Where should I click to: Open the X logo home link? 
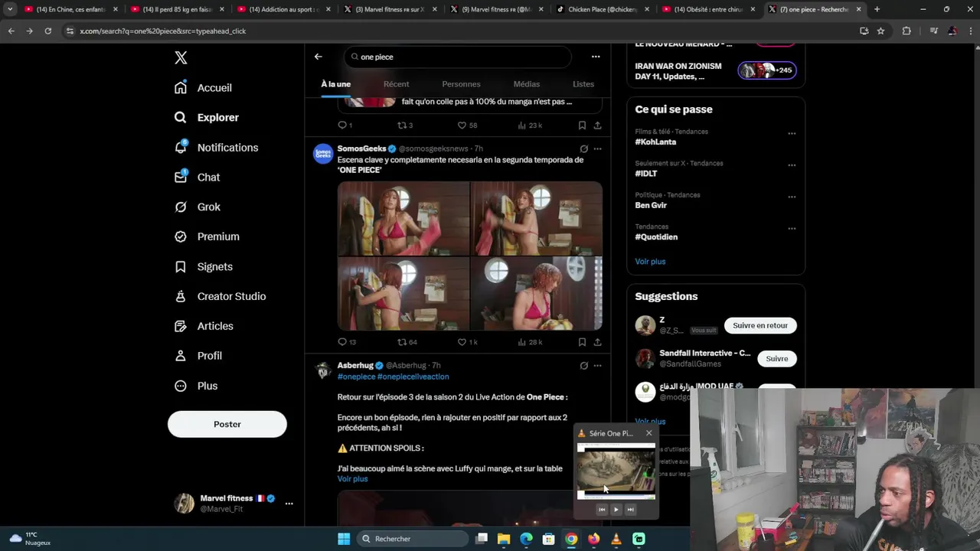click(x=181, y=57)
